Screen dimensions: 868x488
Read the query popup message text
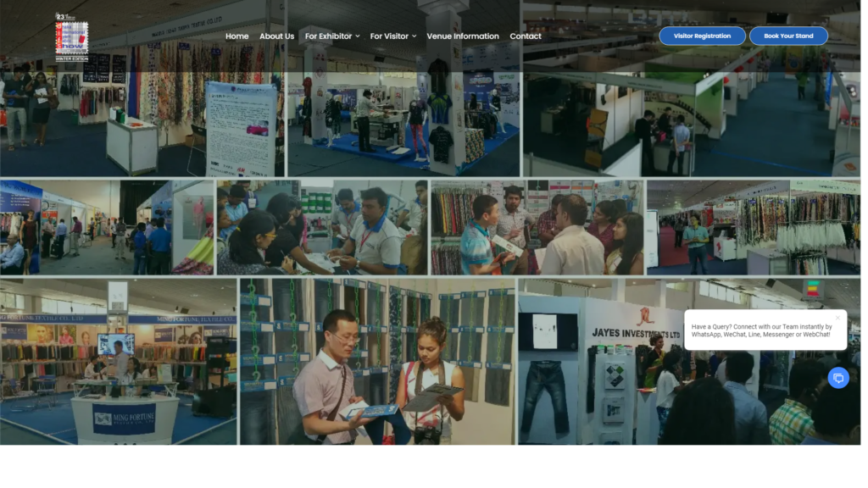pyautogui.click(x=762, y=330)
